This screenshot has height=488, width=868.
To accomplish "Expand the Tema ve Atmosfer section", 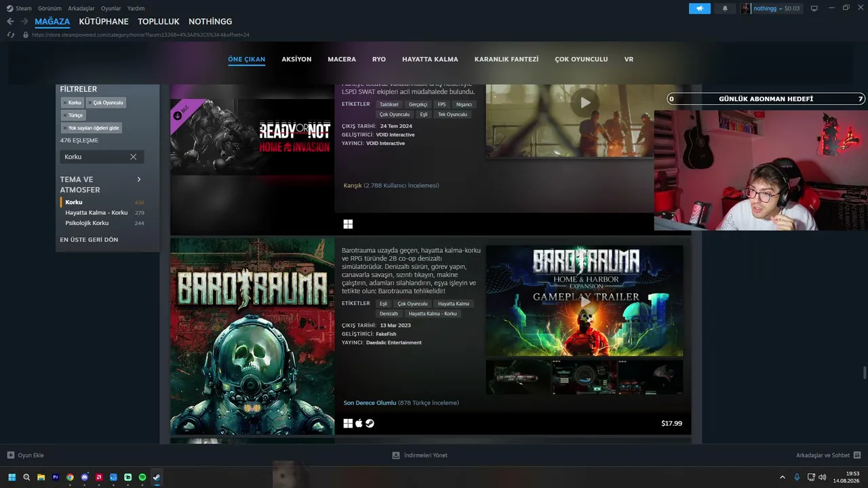I will point(139,180).
